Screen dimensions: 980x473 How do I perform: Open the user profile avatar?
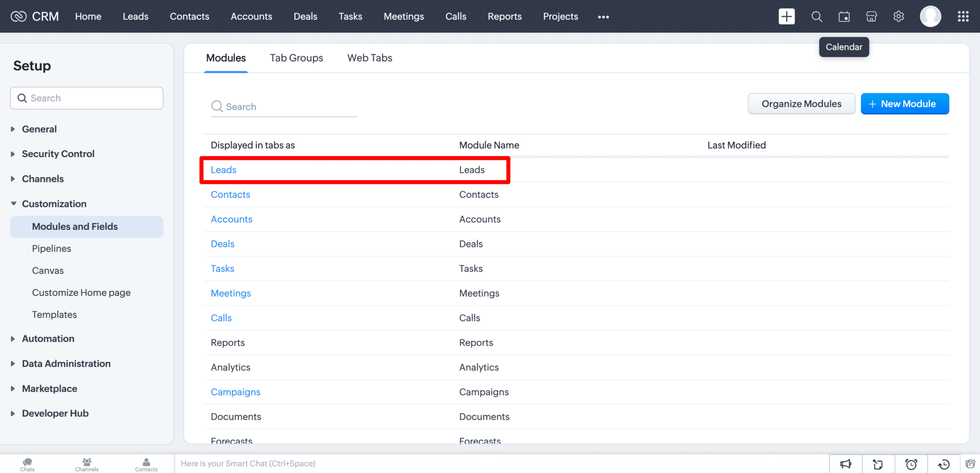[930, 17]
